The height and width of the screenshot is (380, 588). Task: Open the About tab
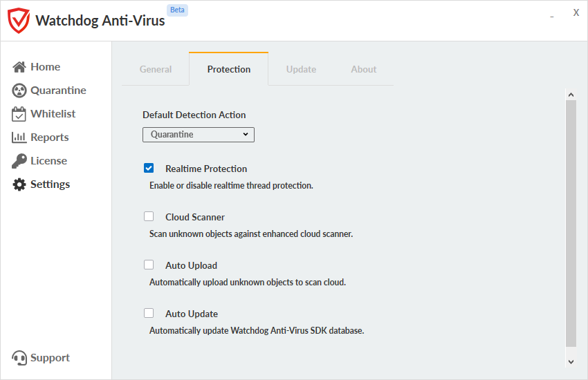coord(363,69)
